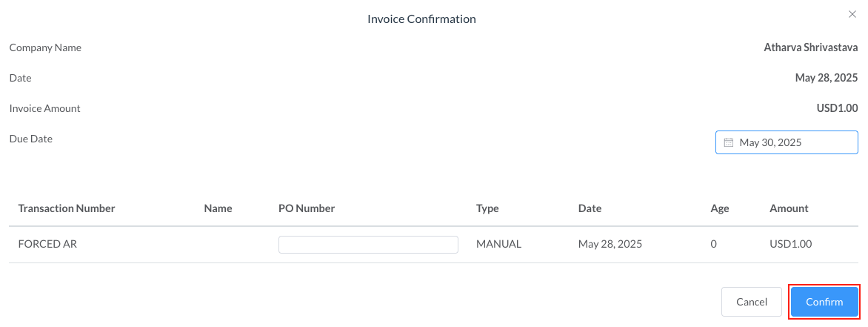Click the MANUAL type cell
Screen dimensions: 868x327
click(498, 243)
